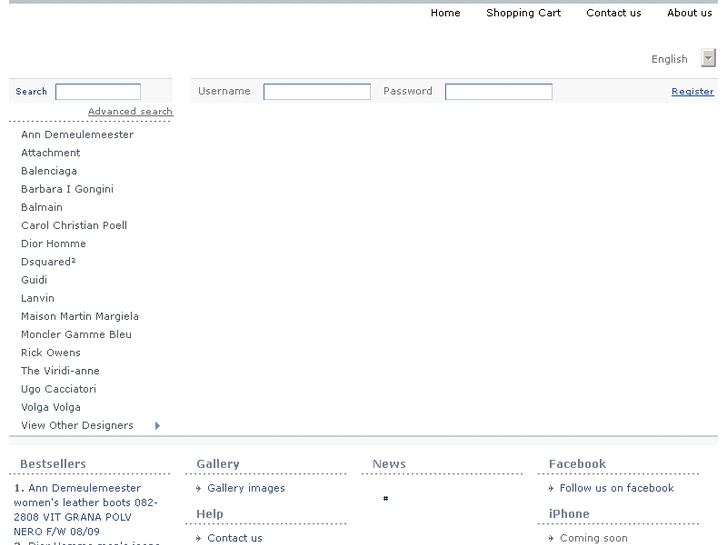Click the Facebook section heading
The height and width of the screenshot is (545, 727).
[x=577, y=464]
